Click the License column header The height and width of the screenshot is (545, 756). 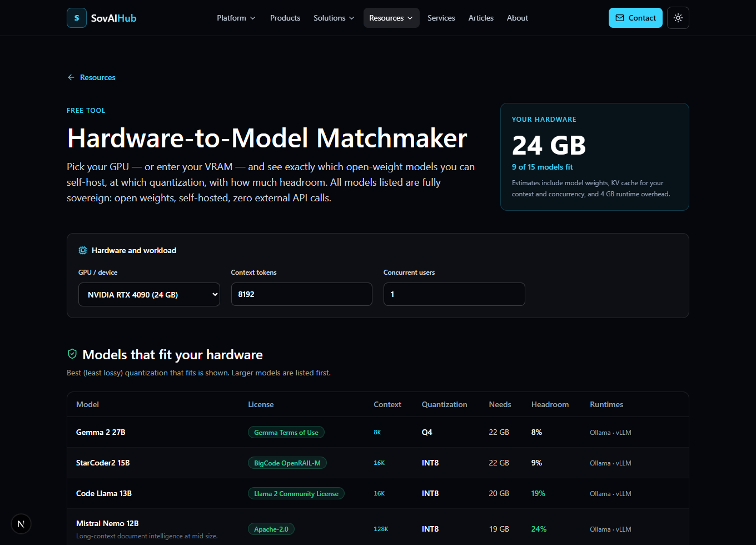(261, 404)
